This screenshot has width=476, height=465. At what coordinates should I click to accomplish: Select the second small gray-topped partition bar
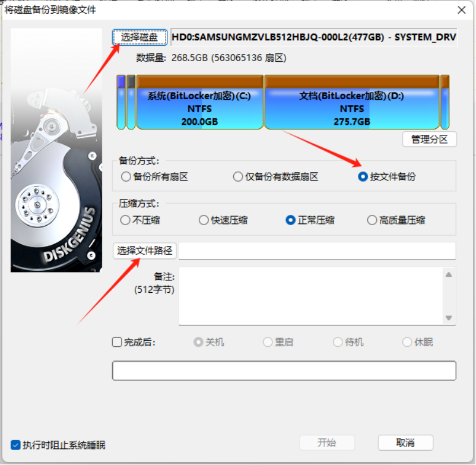(131, 102)
